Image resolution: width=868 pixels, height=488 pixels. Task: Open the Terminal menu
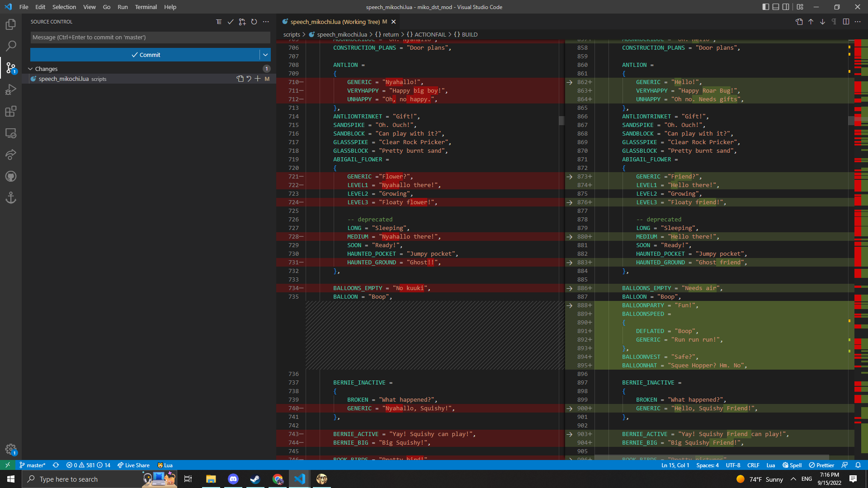(x=146, y=7)
